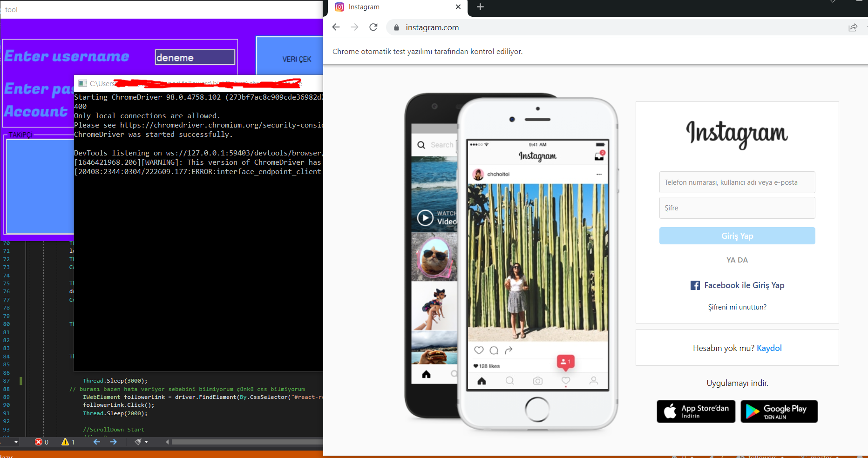Screen dimensions: 868x458
Task: Share this page from the address bar
Action: coord(853,27)
